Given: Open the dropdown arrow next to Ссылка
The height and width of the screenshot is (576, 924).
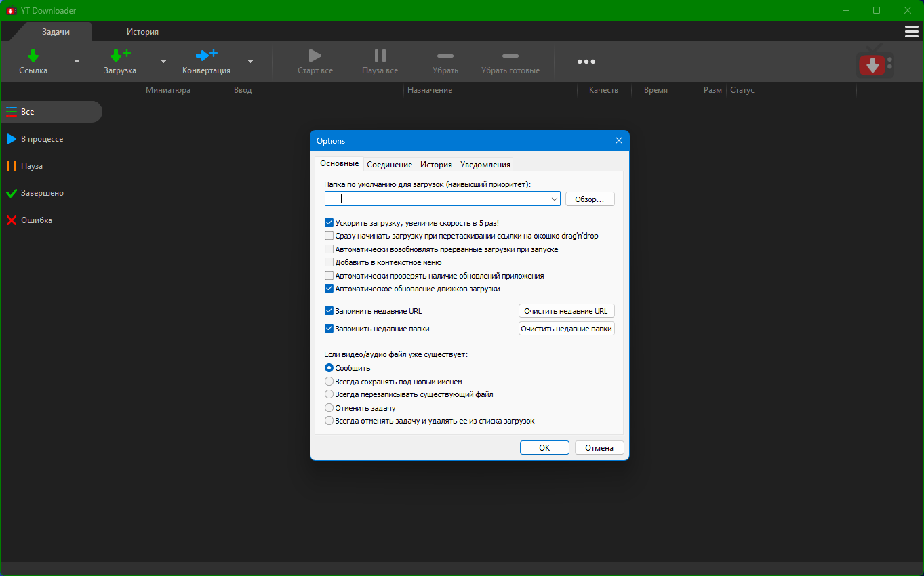Looking at the screenshot, I should (77, 62).
